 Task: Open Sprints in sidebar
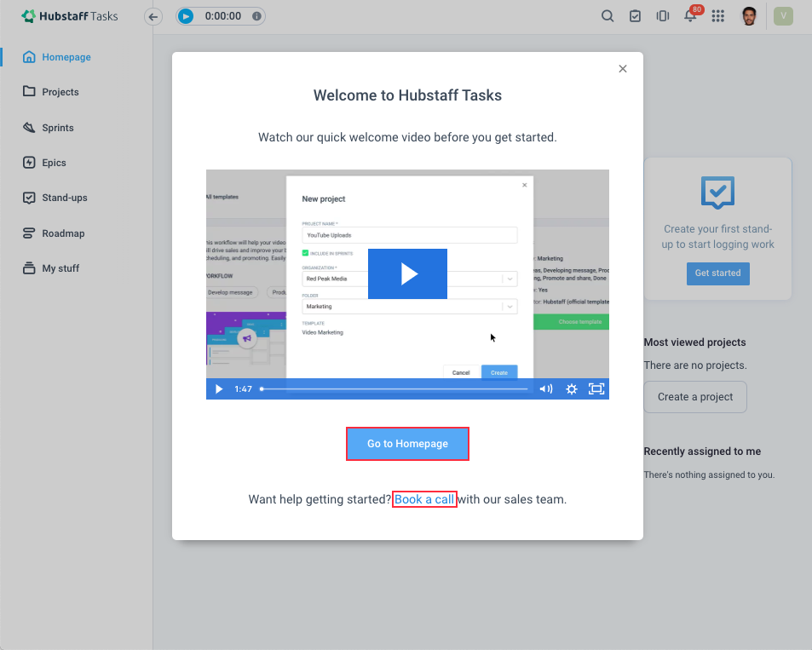pyautogui.click(x=49, y=128)
